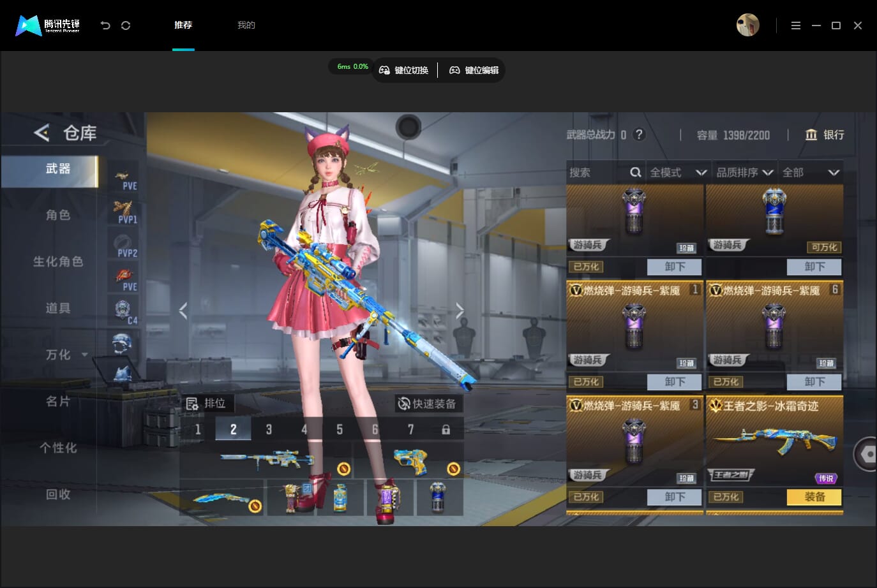Unequip the blue grenade marked 可万化

point(814,267)
